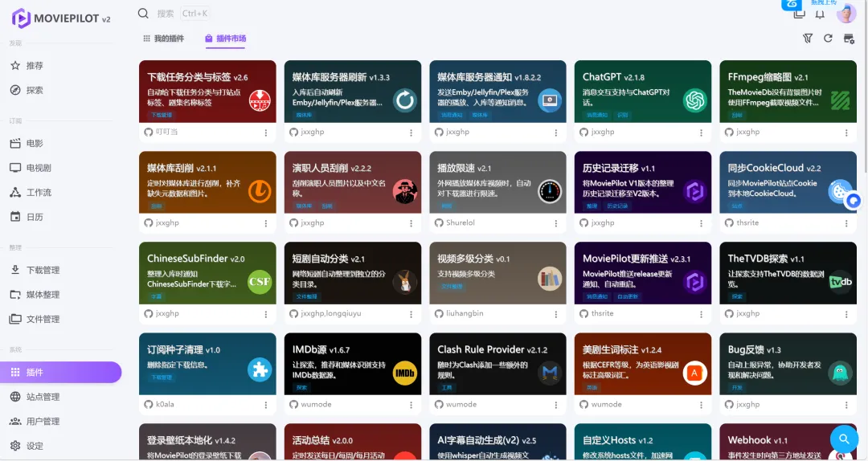Open more options for 媒体库服务器刷新
The width and height of the screenshot is (868, 461).
[x=411, y=133]
